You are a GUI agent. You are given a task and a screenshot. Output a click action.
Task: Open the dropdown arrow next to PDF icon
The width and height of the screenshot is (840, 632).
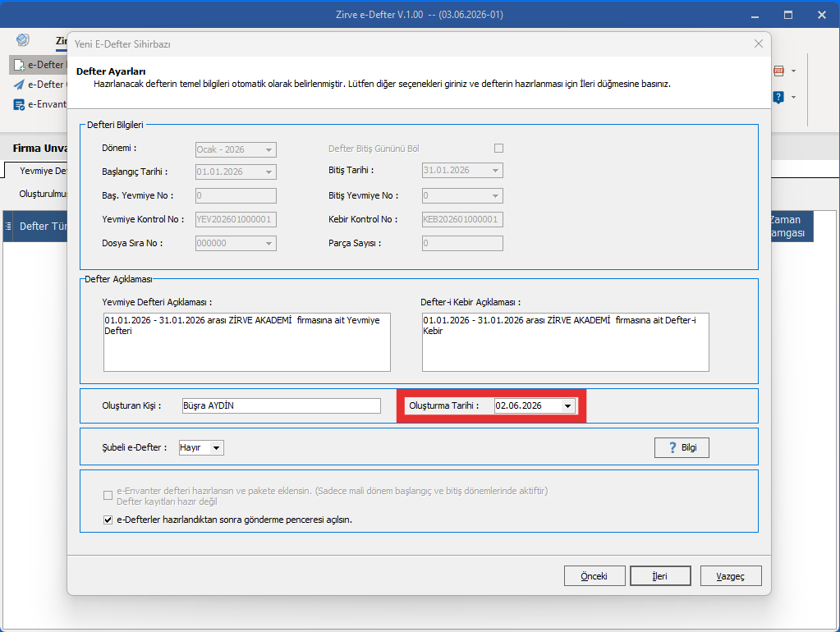[793, 71]
